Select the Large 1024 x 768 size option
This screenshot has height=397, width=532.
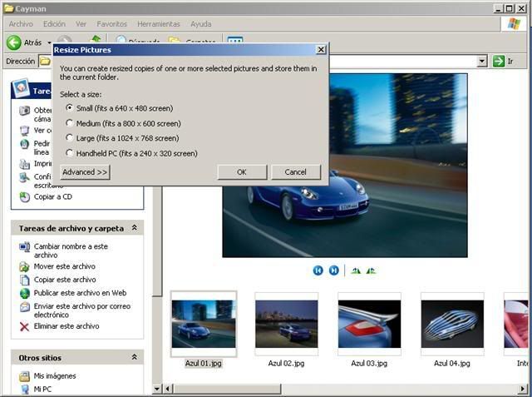pos(69,137)
